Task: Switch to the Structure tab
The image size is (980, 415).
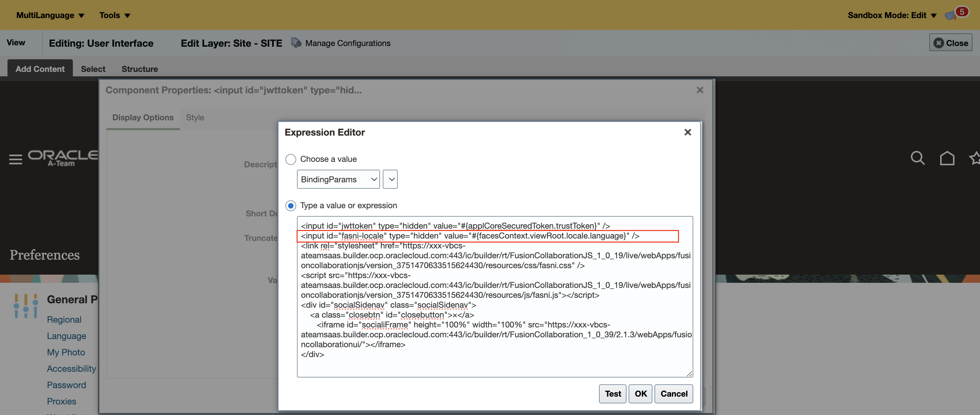Action: (x=140, y=69)
